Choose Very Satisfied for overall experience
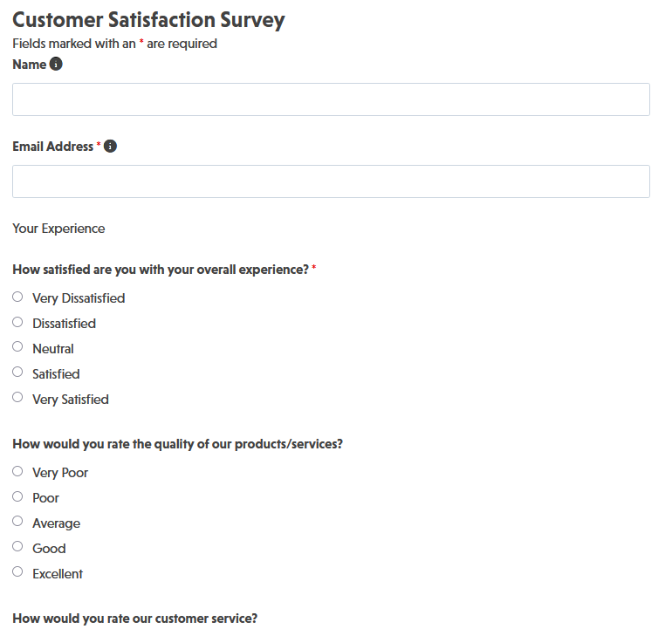672x629 pixels. point(17,398)
